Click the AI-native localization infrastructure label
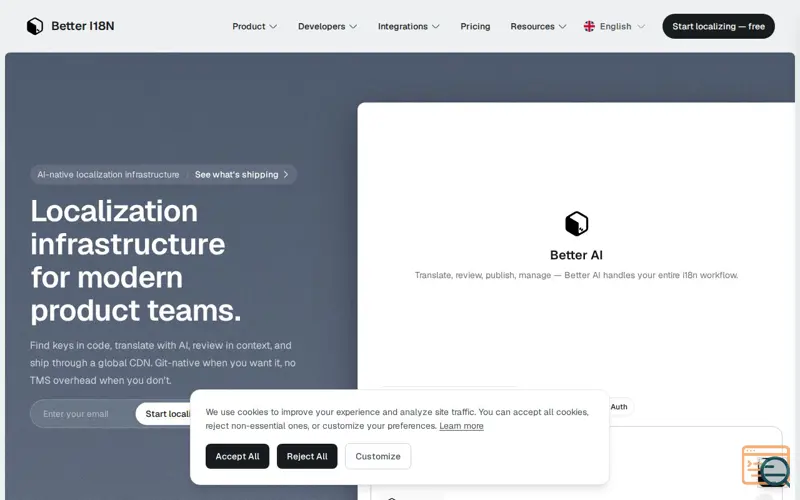 pyautogui.click(x=108, y=174)
